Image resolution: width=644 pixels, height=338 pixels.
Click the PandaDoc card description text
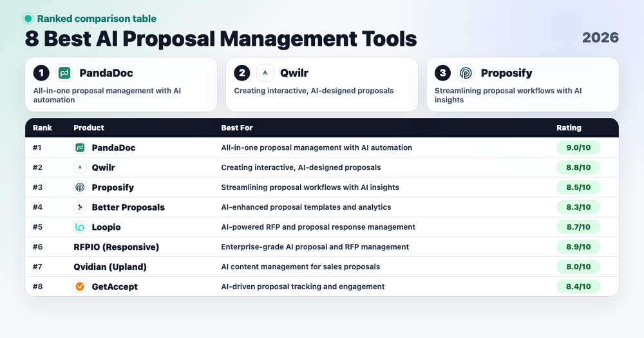point(107,95)
